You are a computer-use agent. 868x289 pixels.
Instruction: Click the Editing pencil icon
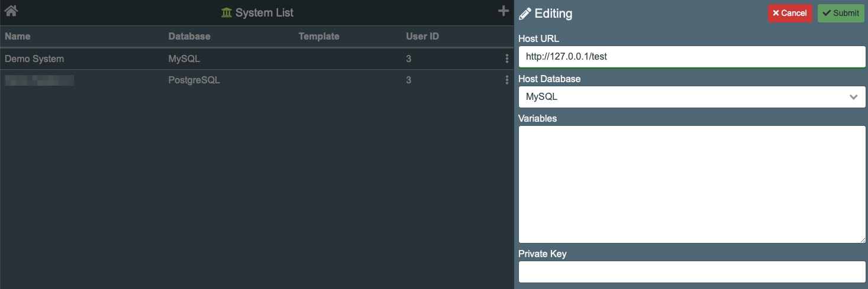point(525,14)
